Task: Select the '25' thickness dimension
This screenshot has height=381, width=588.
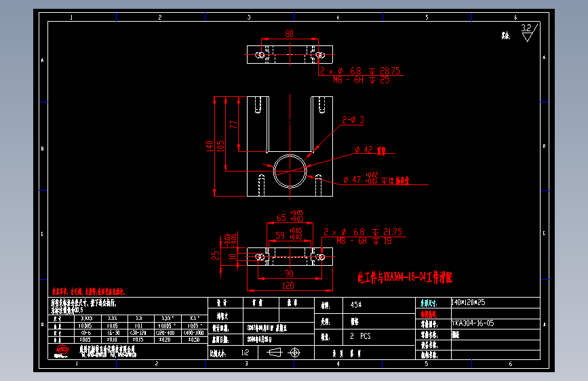Action: point(215,256)
